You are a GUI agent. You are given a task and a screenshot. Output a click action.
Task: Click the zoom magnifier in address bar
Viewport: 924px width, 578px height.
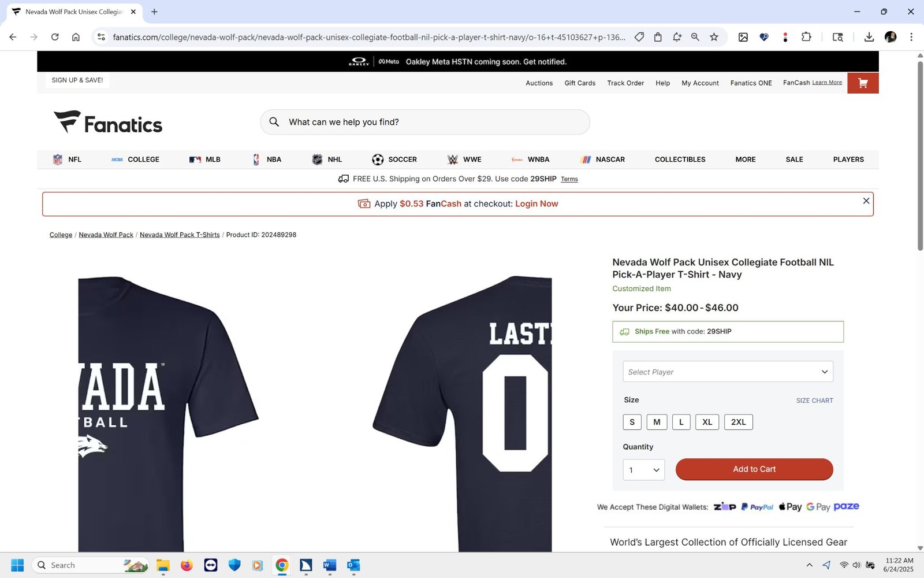(x=695, y=37)
